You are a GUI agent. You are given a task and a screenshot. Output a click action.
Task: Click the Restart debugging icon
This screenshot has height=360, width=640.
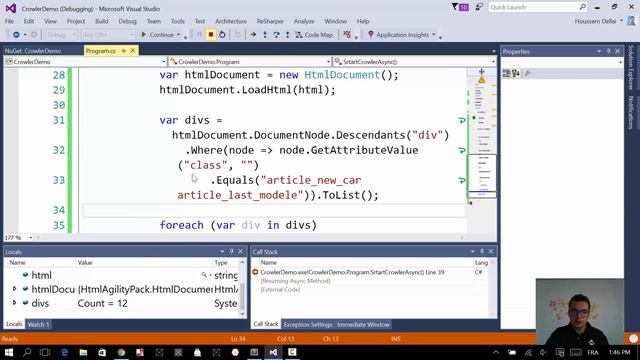tap(222, 35)
